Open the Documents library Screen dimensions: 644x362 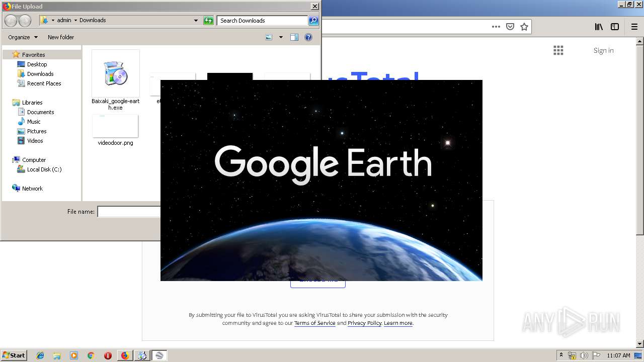click(x=40, y=112)
